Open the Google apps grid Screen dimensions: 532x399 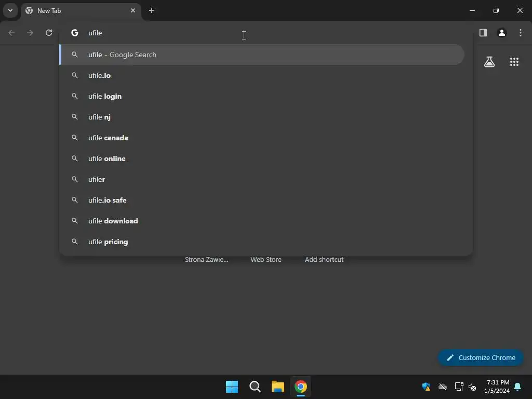pyautogui.click(x=514, y=62)
